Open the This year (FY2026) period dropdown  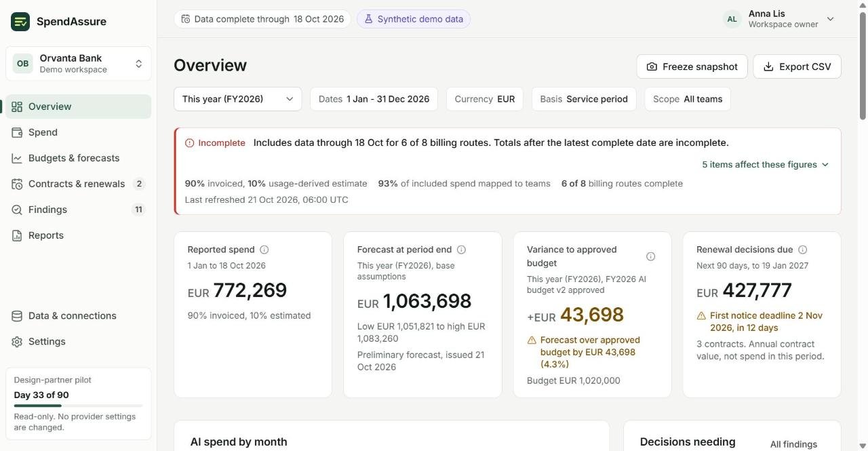tap(238, 99)
